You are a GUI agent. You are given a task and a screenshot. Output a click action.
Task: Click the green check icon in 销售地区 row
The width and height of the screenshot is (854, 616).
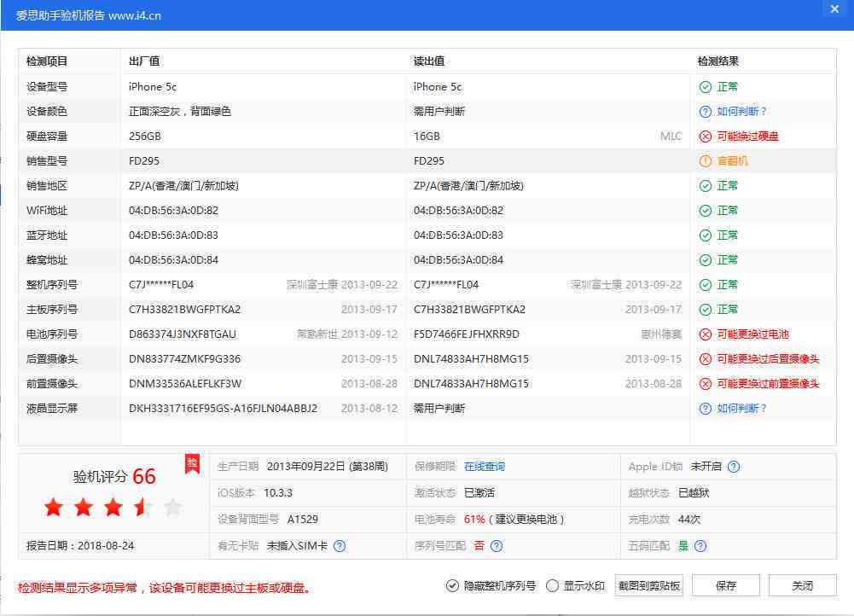[x=706, y=186]
